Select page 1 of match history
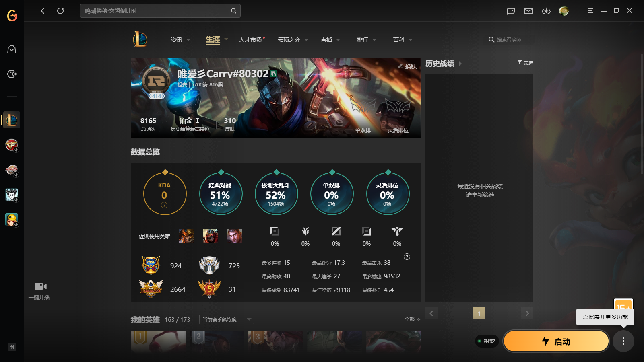This screenshot has width=644, height=362. click(x=479, y=313)
